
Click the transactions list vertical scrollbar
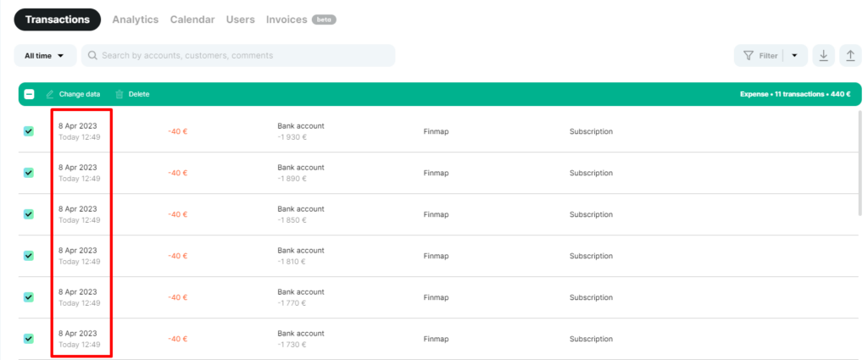(860, 163)
